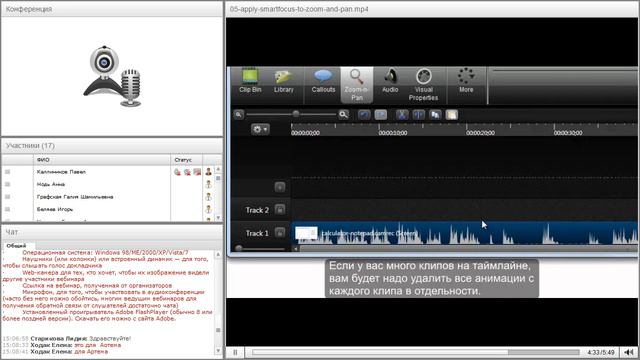Click the 00:00:30;00 timeline ruler mark
The height and width of the screenshot is (360, 640).
coord(568,133)
